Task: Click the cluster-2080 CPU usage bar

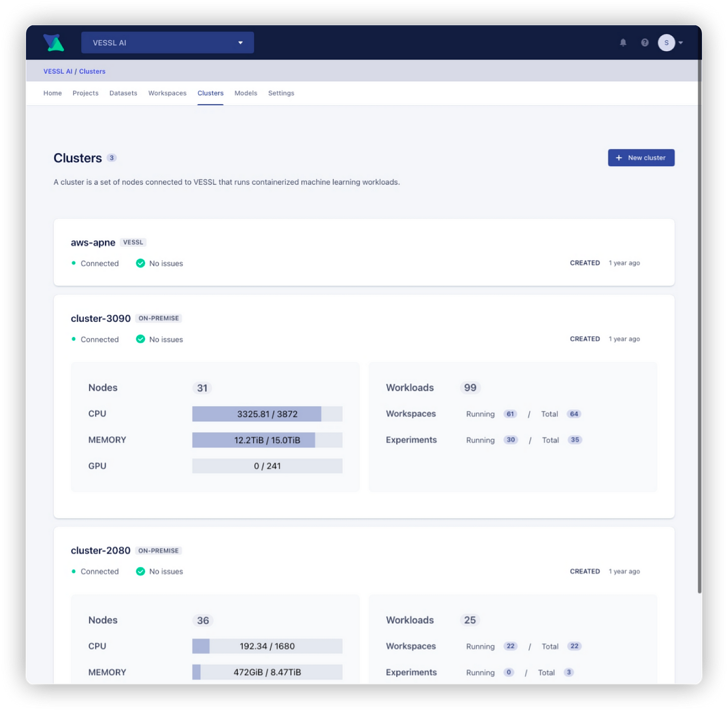Action: point(267,646)
